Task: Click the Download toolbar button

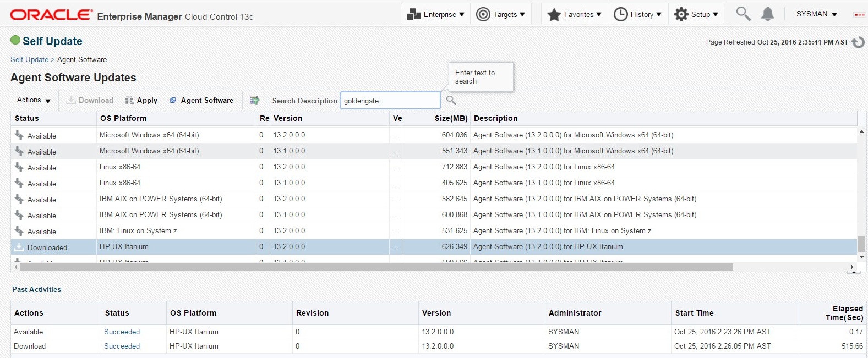Action: [x=90, y=100]
